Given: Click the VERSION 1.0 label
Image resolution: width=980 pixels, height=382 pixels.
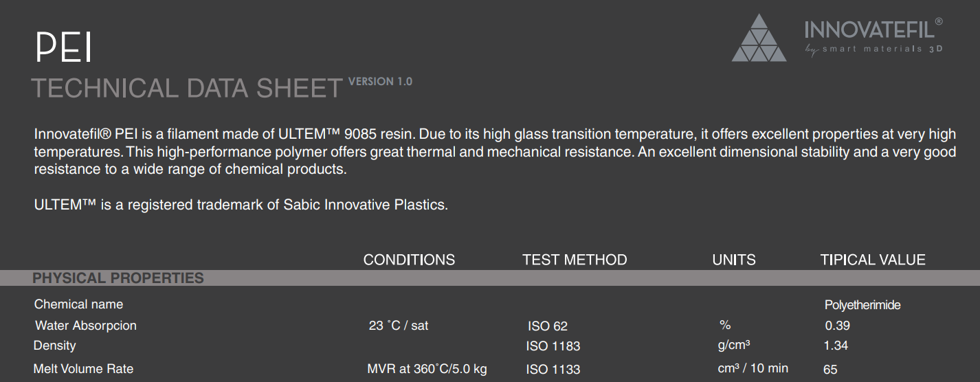Looking at the screenshot, I should point(380,81).
